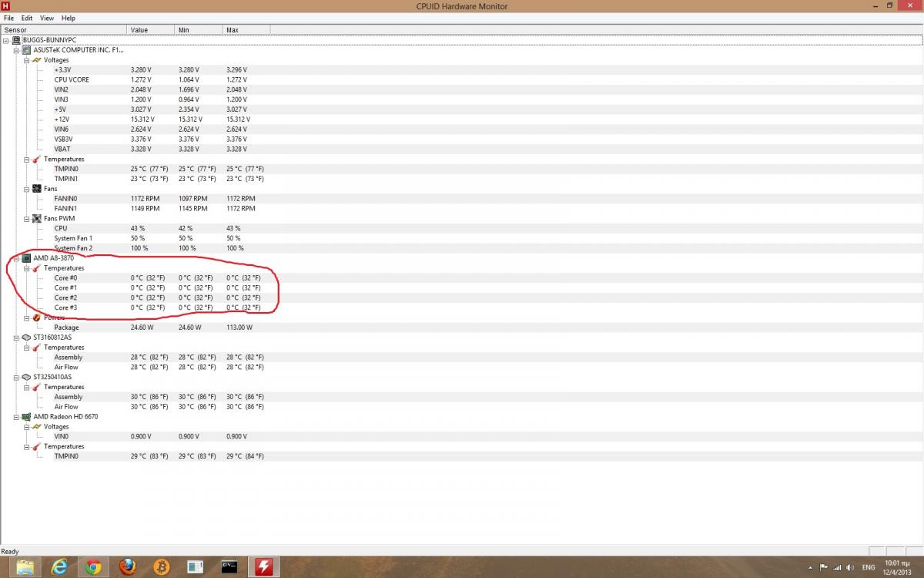The height and width of the screenshot is (578, 924).
Task: Click the thermometer icon under ST3160812AS
Action: [x=36, y=348]
